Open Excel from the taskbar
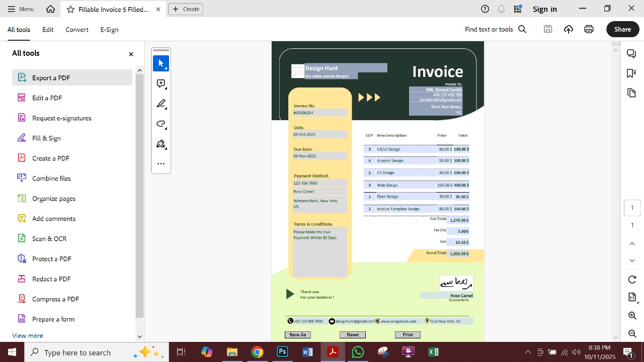 click(433, 352)
